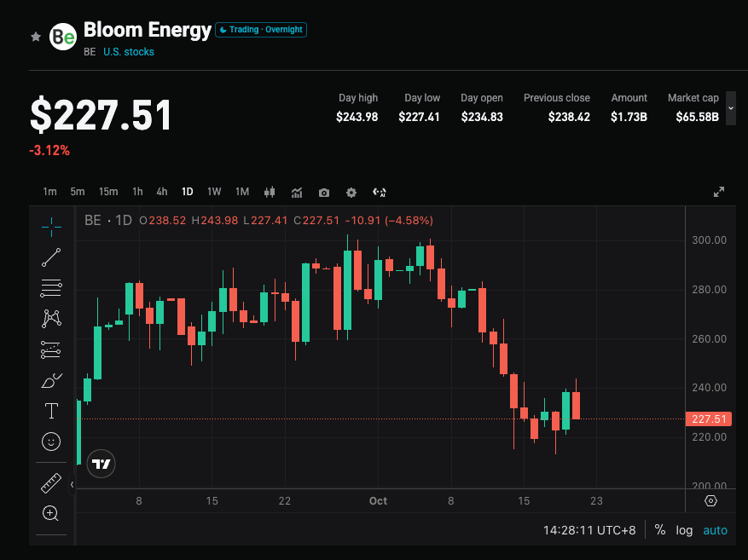
Task: Click the TradingView logo badge
Action: (x=101, y=464)
